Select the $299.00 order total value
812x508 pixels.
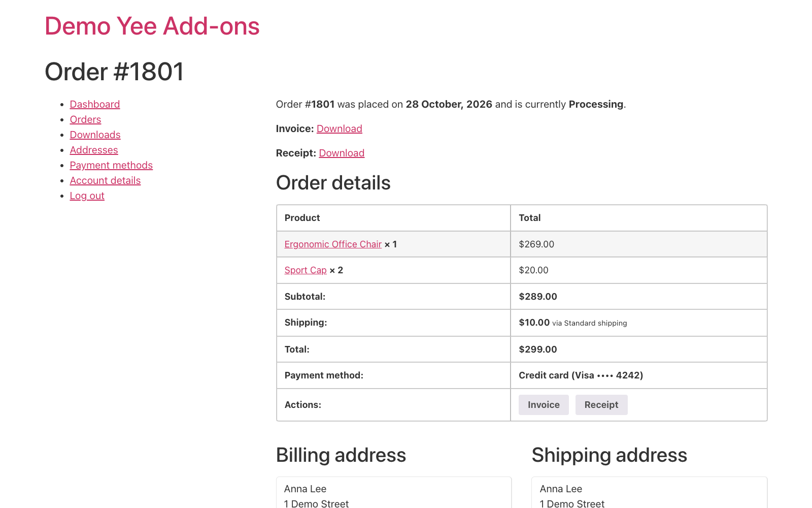coord(538,350)
